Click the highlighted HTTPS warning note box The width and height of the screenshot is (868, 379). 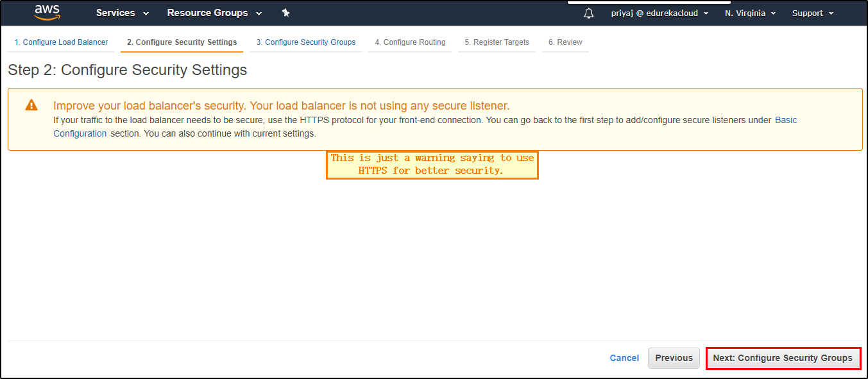click(432, 164)
